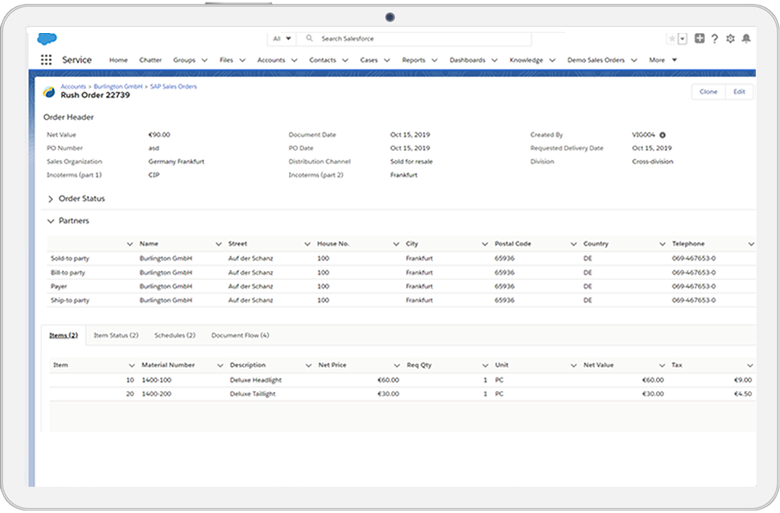Expand the Files tab dropdown chevron
780x513 pixels.
click(x=242, y=60)
